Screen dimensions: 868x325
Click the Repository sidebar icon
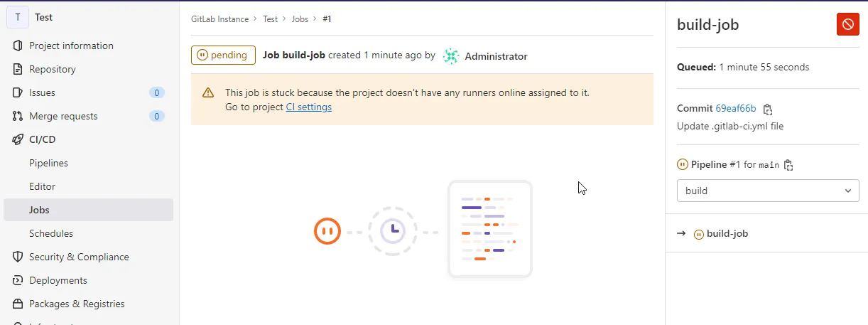pos(18,69)
